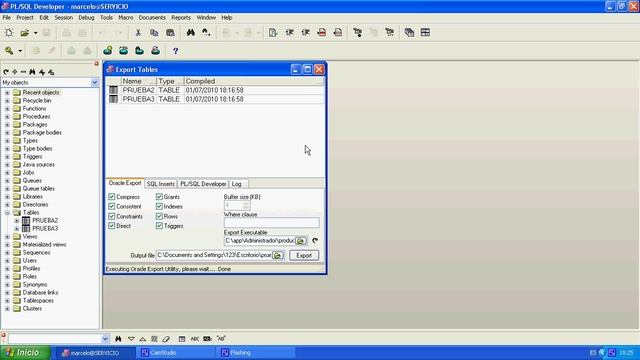Click the Cut scissors icon
The width and height of the screenshot is (640, 360).
(x=138, y=33)
